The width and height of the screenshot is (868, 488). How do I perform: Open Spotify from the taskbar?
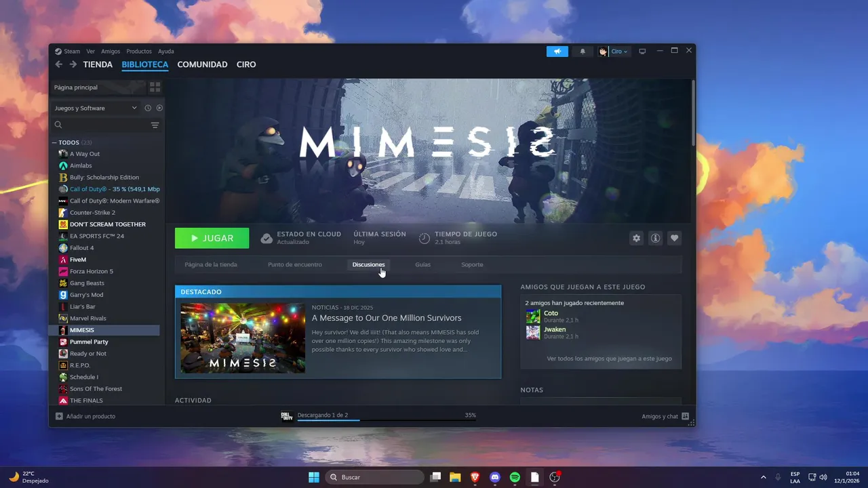515,477
